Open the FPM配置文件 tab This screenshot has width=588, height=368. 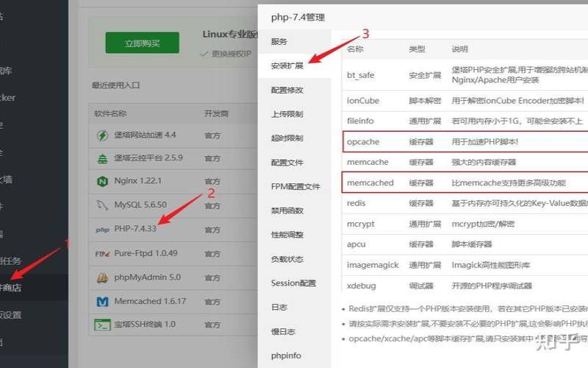295,186
